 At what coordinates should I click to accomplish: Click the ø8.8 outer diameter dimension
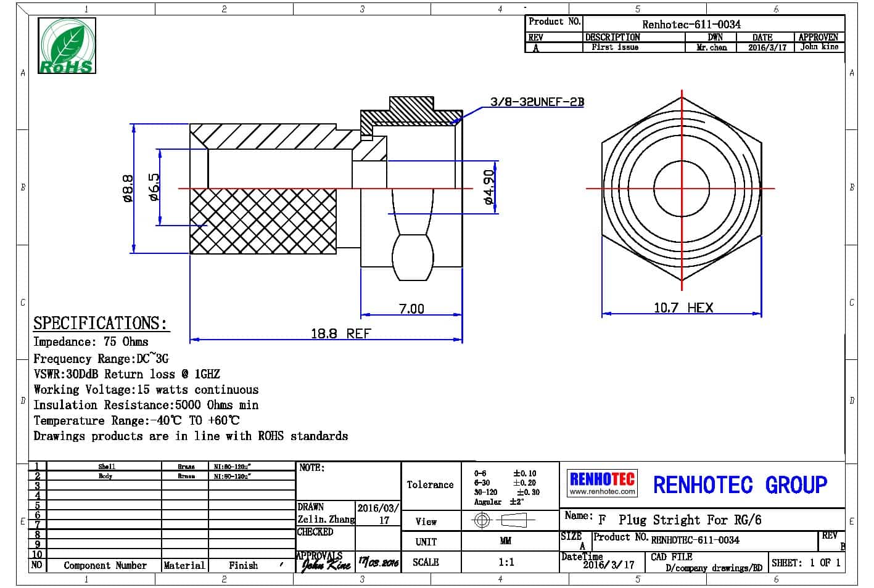coord(128,188)
